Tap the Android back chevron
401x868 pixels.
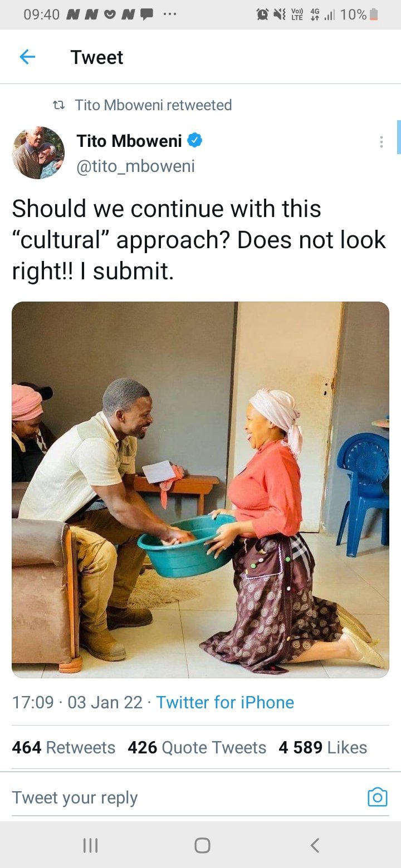click(315, 846)
